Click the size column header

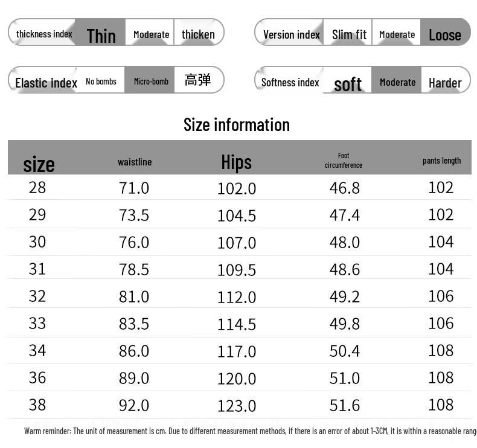[x=39, y=164]
